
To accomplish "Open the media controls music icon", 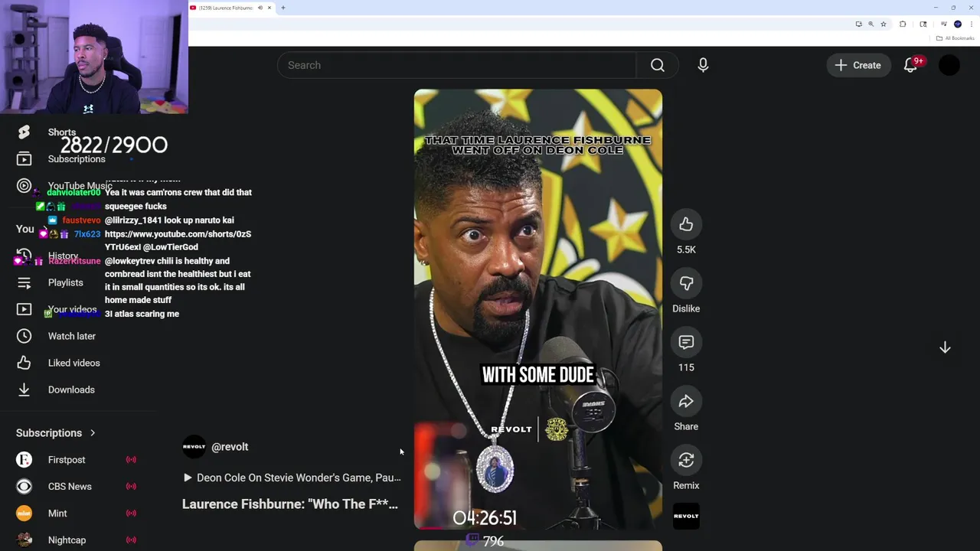I will [944, 24].
